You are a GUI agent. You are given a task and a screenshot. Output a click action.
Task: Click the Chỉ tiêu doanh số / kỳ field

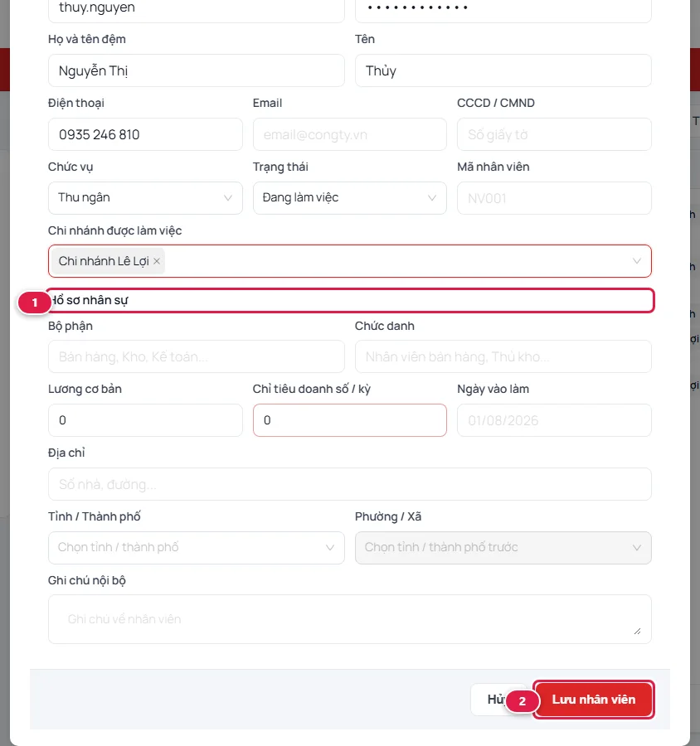[x=349, y=420]
